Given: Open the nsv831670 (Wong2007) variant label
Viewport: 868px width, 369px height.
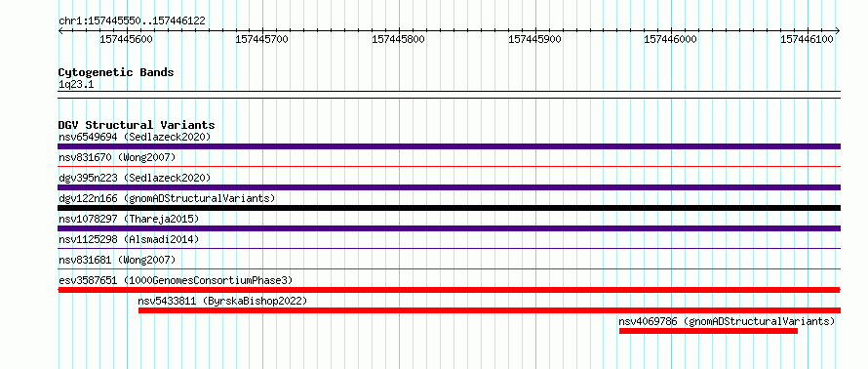Looking at the screenshot, I should 117,157.
